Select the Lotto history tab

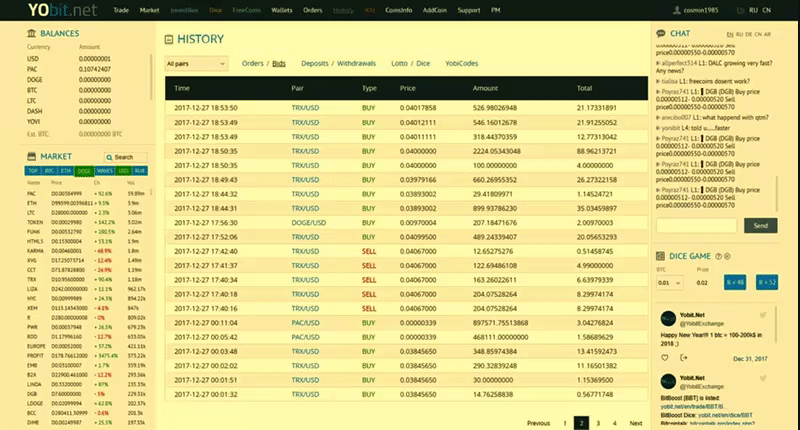click(x=399, y=64)
